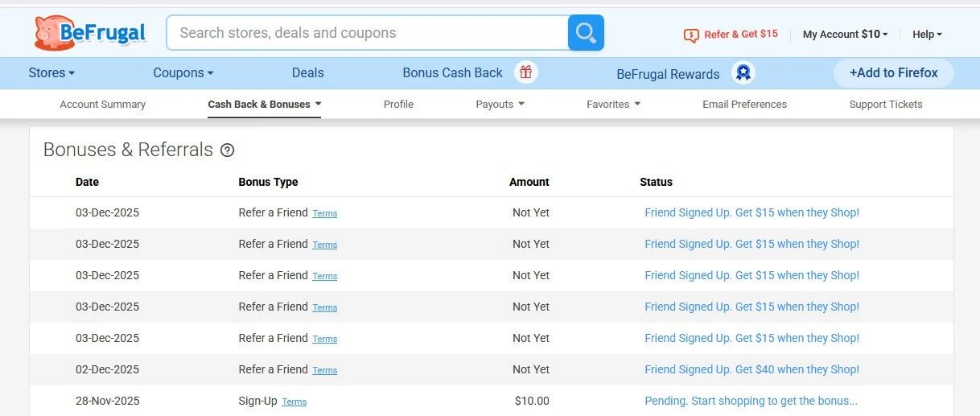The height and width of the screenshot is (416, 980).
Task: Expand the Favorites tab dropdown
Action: tap(613, 104)
